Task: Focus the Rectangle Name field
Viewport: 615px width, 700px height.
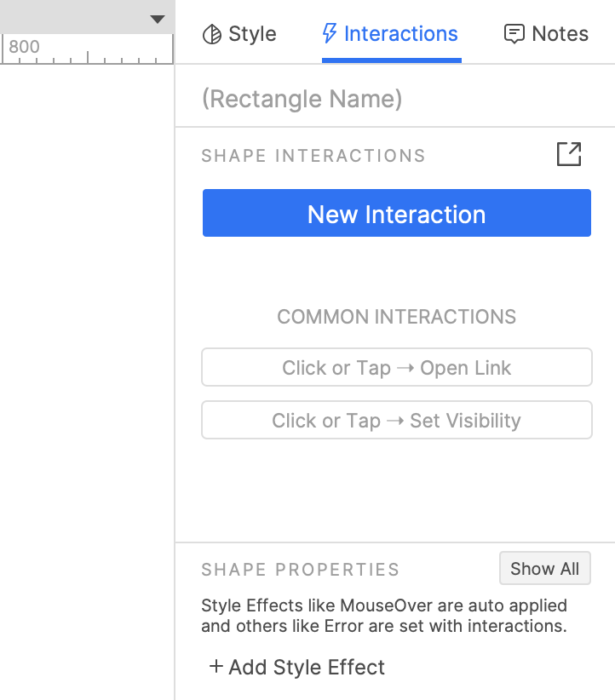Action: (375, 99)
